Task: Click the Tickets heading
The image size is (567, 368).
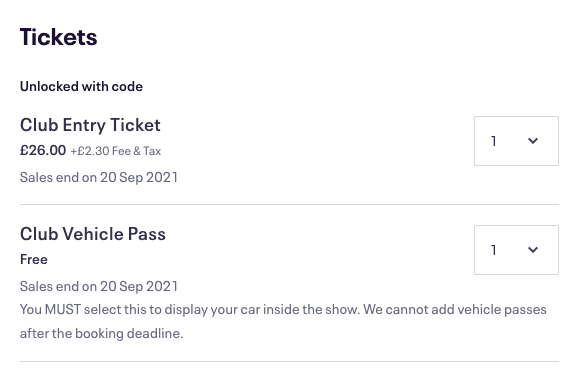Action: (59, 37)
